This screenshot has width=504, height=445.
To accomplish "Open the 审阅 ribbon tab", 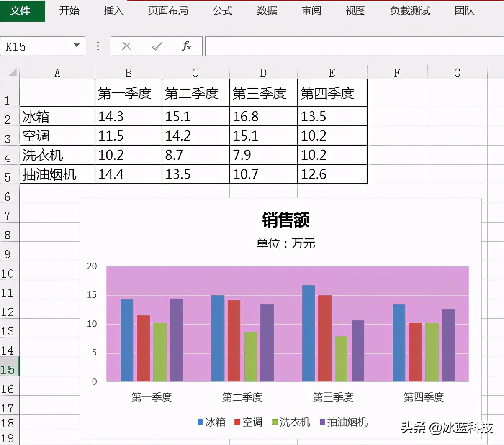I will pos(311,10).
